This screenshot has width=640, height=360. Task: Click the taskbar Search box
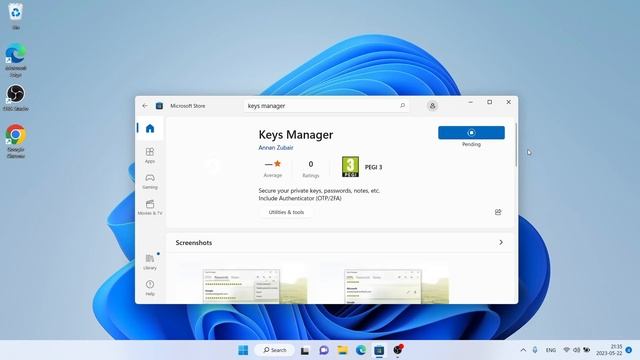[x=275, y=350]
